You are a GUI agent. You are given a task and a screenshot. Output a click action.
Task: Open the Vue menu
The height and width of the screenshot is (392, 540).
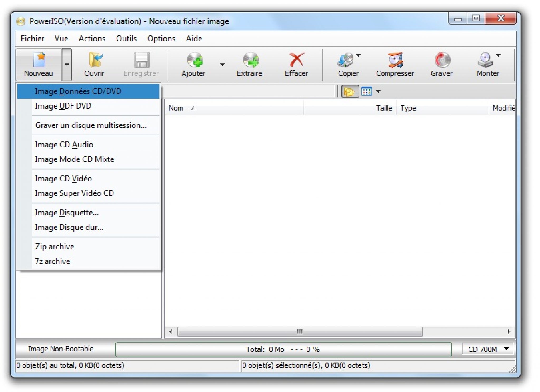tap(61, 39)
